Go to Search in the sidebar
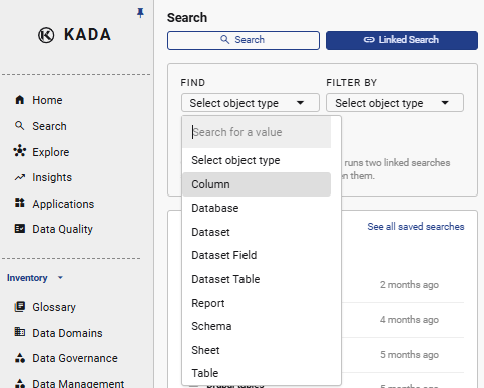 coord(49,126)
